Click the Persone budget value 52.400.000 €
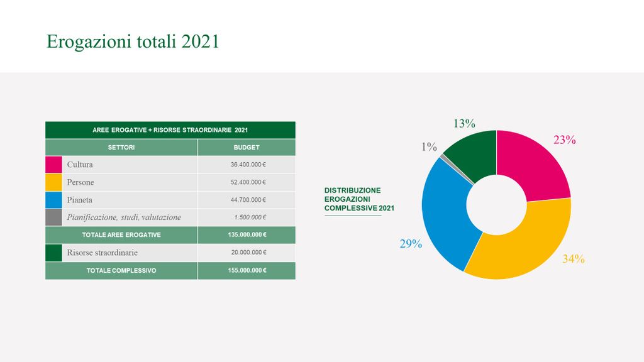Image resolution: width=644 pixels, height=362 pixels. (x=248, y=182)
